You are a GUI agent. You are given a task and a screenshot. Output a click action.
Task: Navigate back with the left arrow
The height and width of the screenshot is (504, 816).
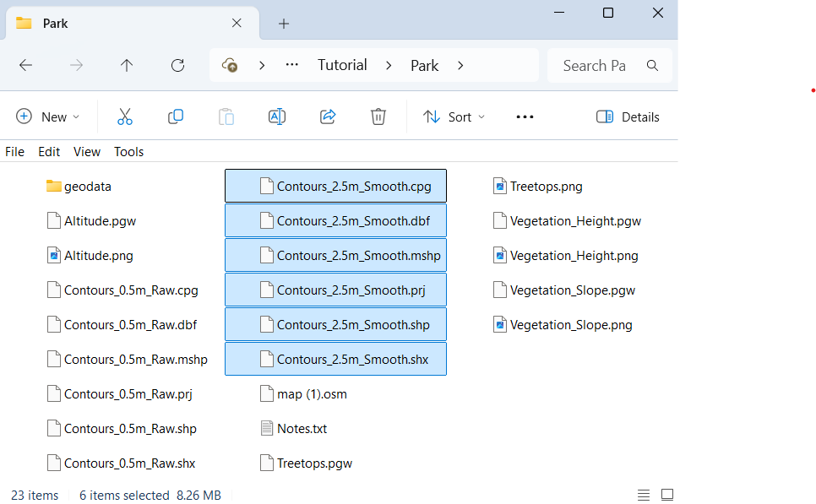[25, 66]
